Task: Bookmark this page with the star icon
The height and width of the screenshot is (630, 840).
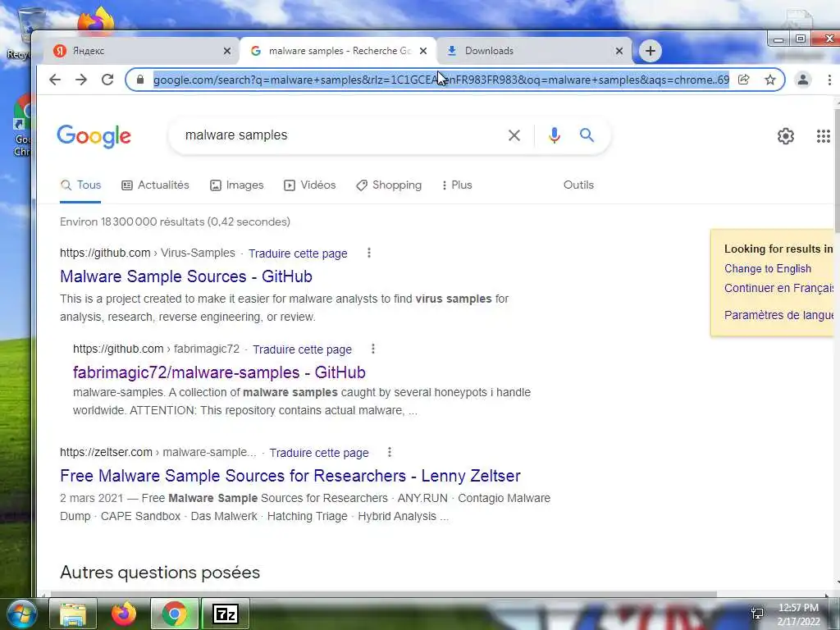Action: click(770, 80)
